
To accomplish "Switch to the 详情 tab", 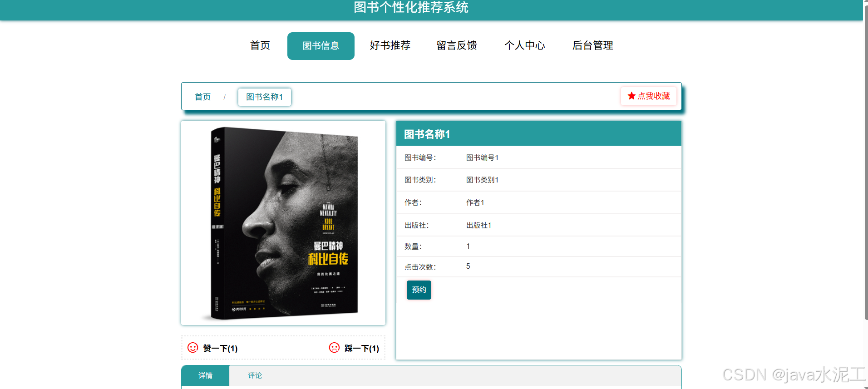I will coord(205,375).
